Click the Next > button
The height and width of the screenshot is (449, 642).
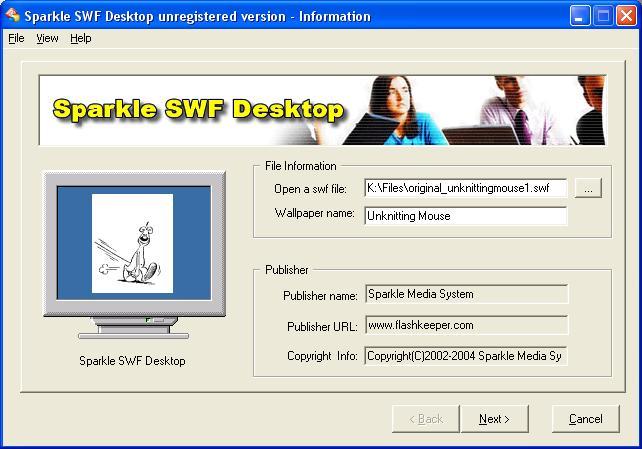pos(494,419)
